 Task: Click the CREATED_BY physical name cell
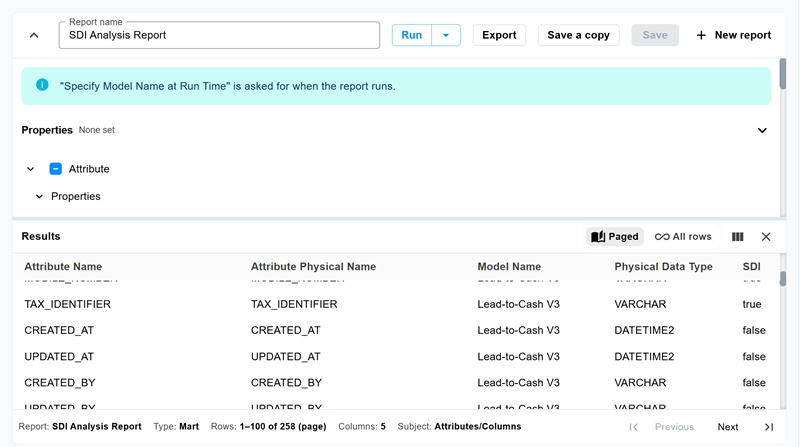[x=286, y=383]
